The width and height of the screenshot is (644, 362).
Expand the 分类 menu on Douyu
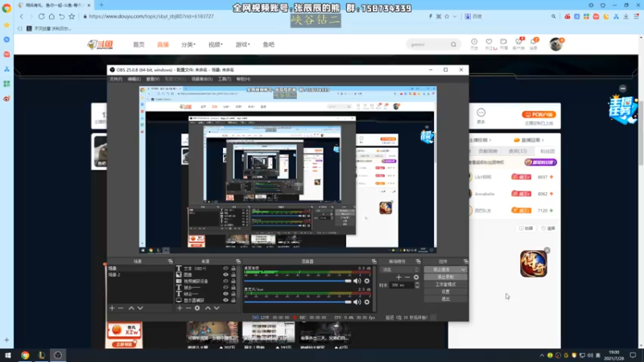click(x=188, y=44)
